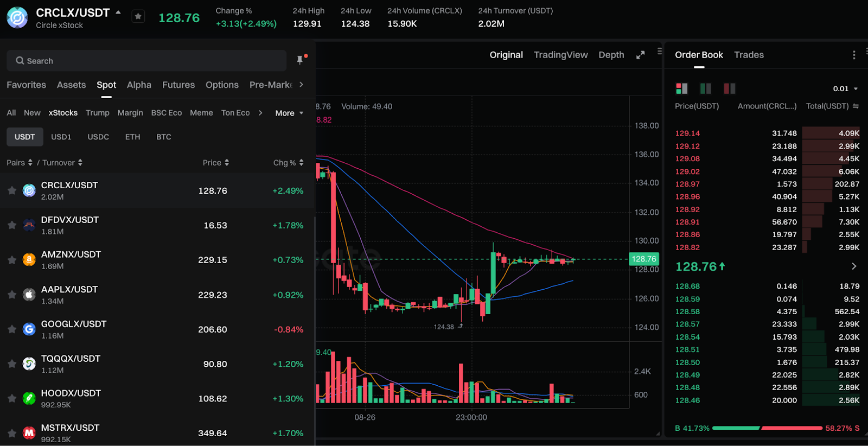The image size is (868, 446).
Task: Open the Assets tab
Action: tap(71, 85)
